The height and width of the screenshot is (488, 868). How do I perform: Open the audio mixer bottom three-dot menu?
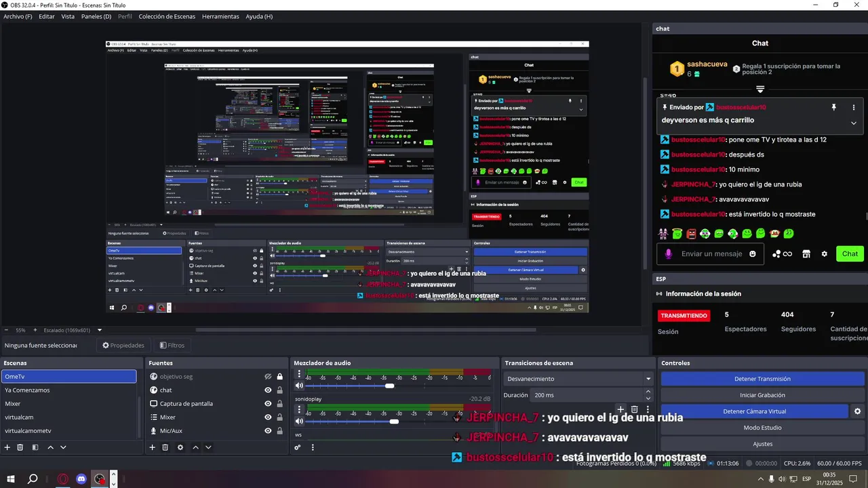pos(313,447)
